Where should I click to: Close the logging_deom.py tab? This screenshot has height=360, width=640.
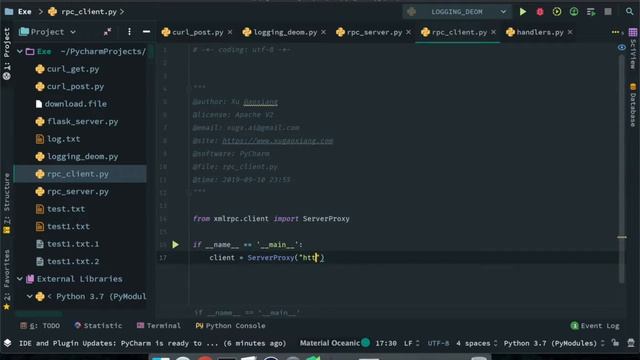[324, 32]
